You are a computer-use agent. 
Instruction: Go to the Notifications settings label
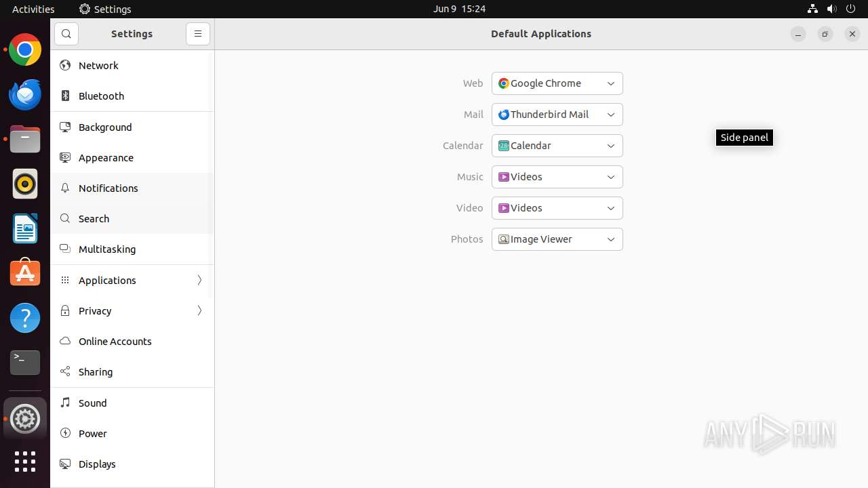pyautogui.click(x=108, y=188)
